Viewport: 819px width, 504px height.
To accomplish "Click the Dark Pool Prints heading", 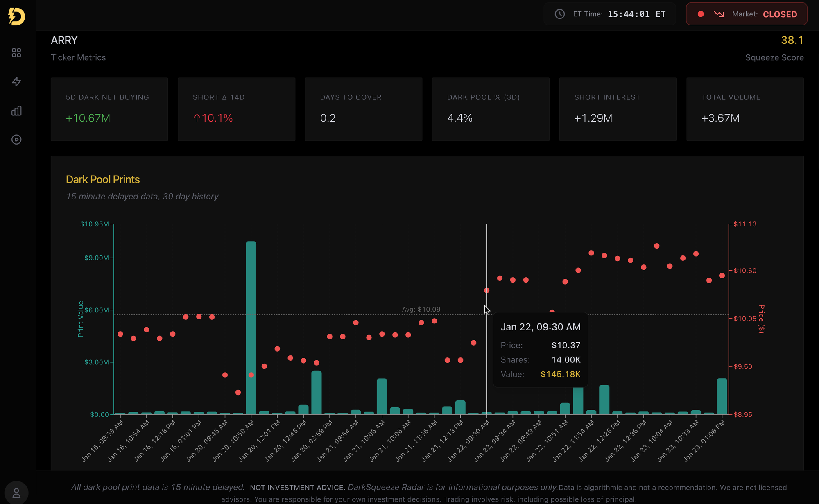I will point(103,179).
